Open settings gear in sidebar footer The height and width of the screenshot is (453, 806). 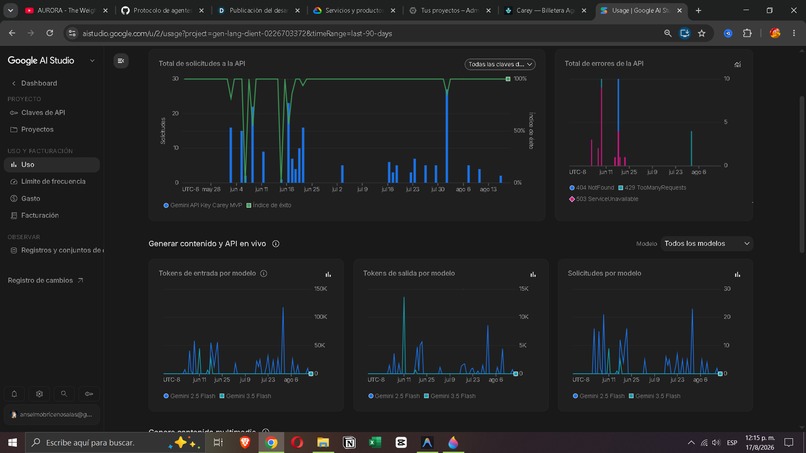[x=39, y=394]
